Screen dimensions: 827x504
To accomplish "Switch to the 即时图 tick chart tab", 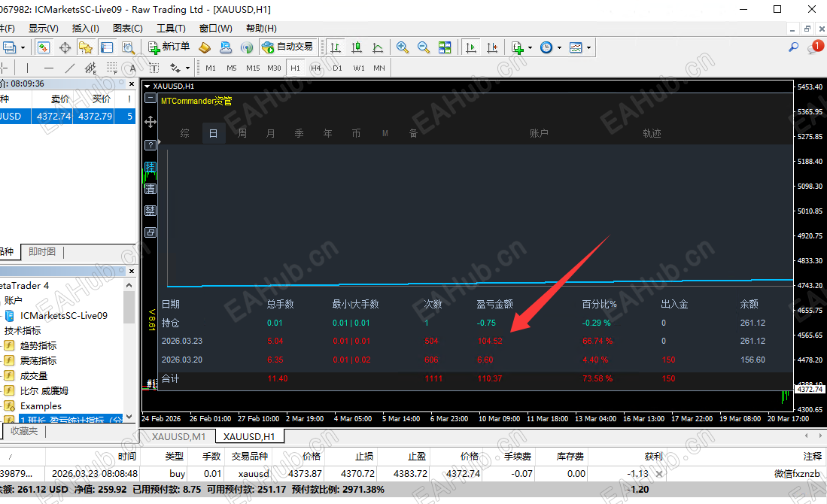I will point(42,252).
